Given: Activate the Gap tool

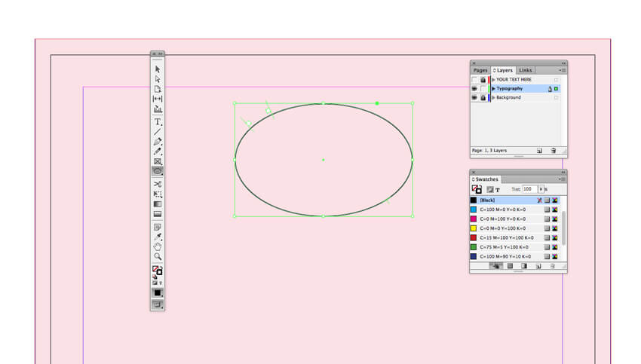Looking at the screenshot, I should tap(158, 99).
